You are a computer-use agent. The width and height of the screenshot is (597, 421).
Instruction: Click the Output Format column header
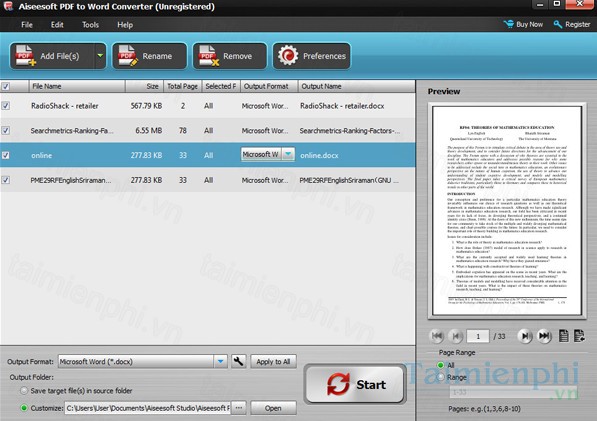[x=269, y=86]
